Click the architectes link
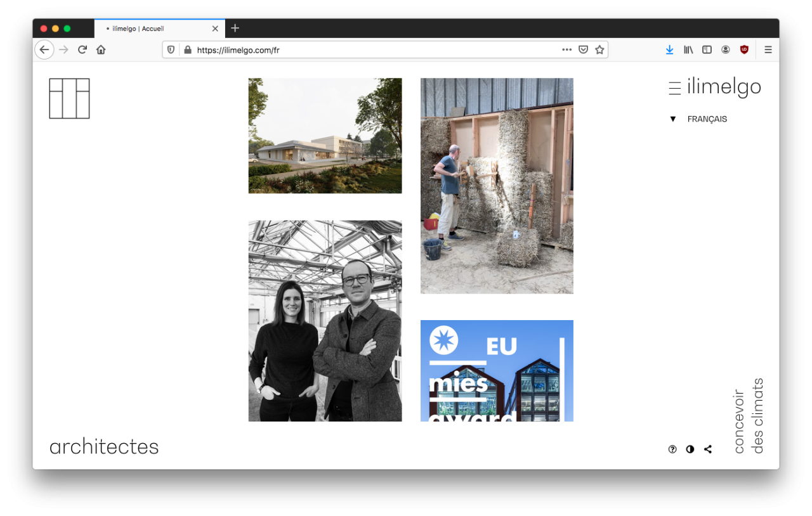This screenshot has height=516, width=812. 104,447
